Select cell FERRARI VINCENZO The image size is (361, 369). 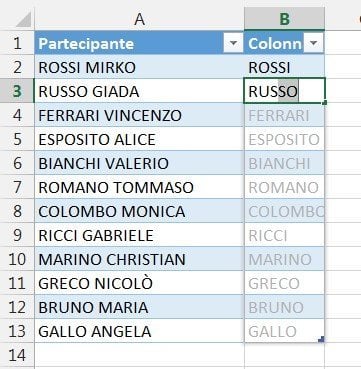(x=139, y=115)
